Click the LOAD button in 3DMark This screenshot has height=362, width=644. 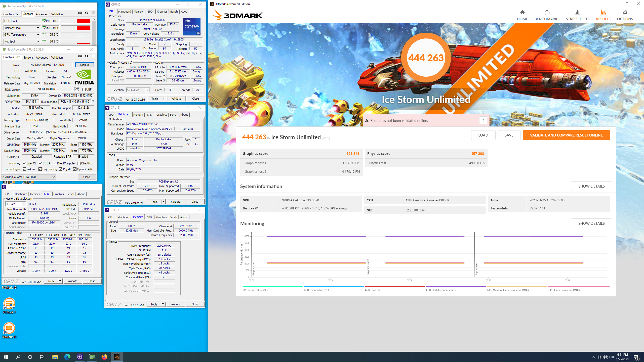coord(483,135)
